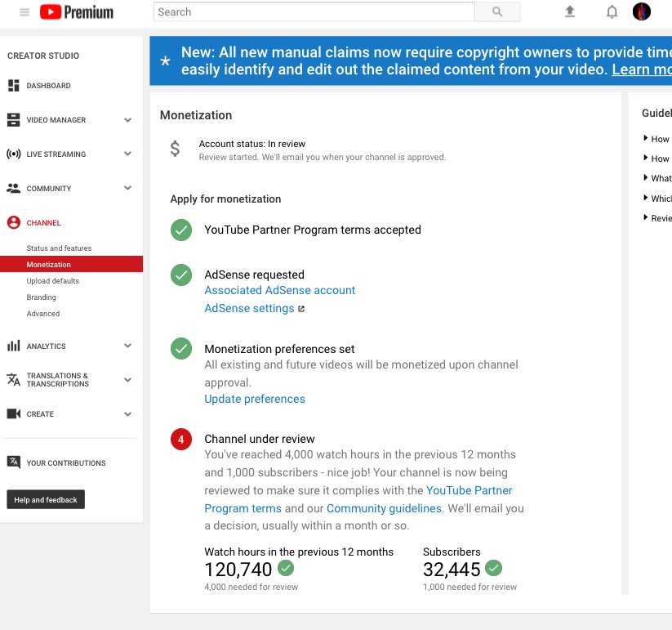Screen dimensions: 672x630
Task: Open the Branding submenu item
Action: coord(41,297)
